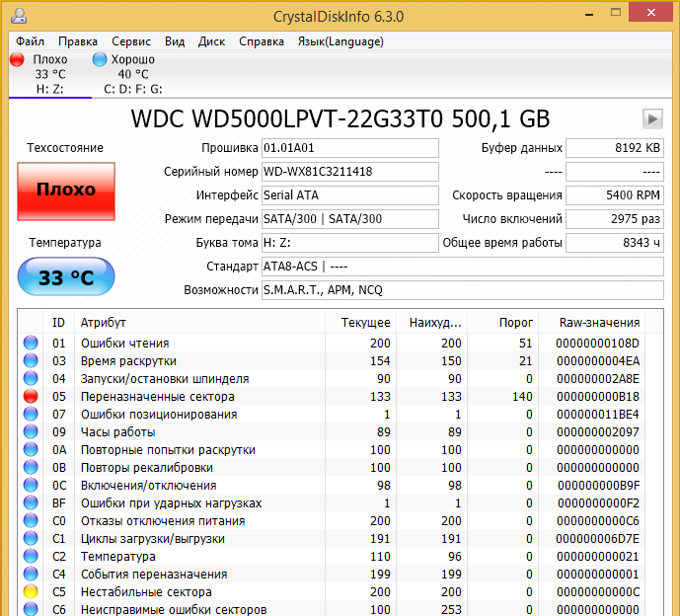
Task: Click the 33 °C temperature indicator
Action: point(66,276)
